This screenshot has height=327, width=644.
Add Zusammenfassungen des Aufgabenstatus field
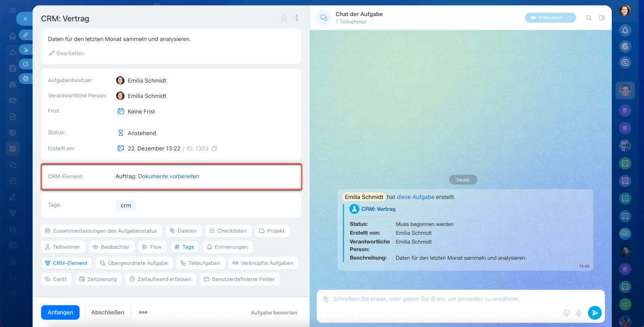102,231
